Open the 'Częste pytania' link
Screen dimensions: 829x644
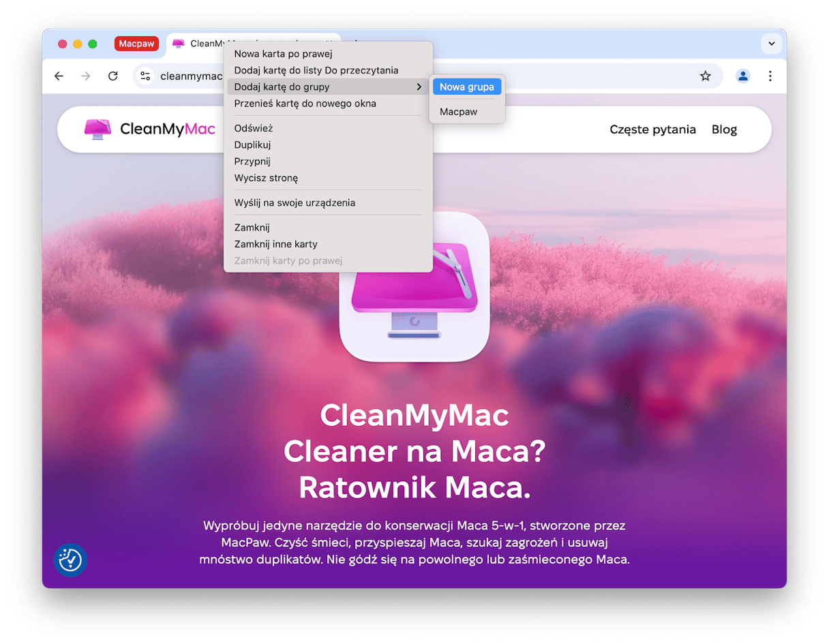click(653, 129)
